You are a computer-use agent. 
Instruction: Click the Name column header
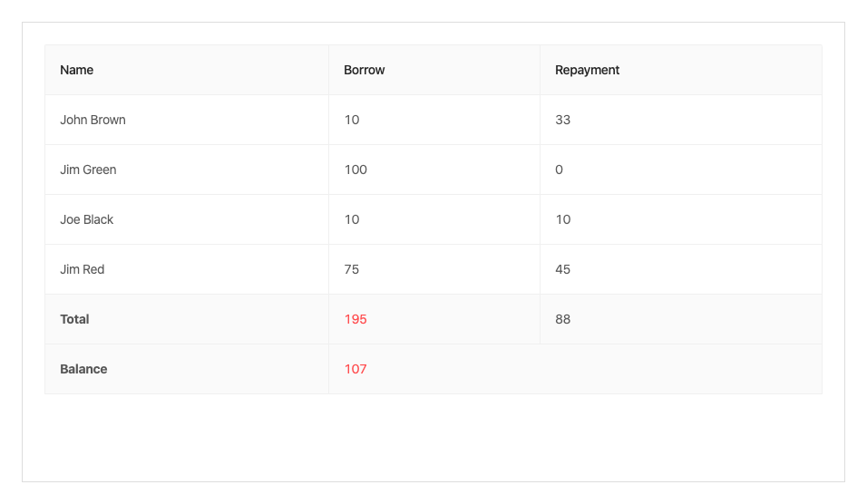click(77, 70)
